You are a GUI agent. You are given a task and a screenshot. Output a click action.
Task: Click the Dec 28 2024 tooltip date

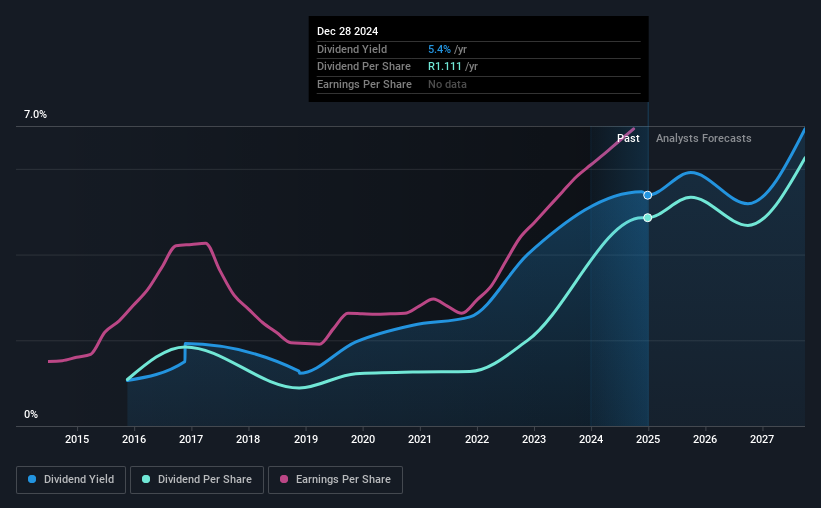[x=347, y=31]
